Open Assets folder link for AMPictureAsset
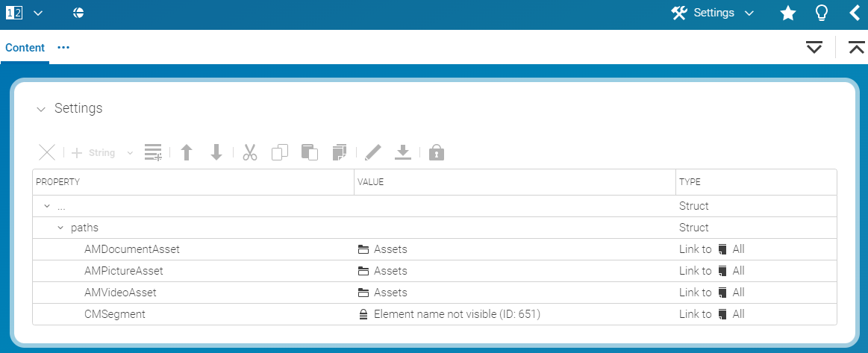This screenshot has height=353, width=868. coord(383,271)
